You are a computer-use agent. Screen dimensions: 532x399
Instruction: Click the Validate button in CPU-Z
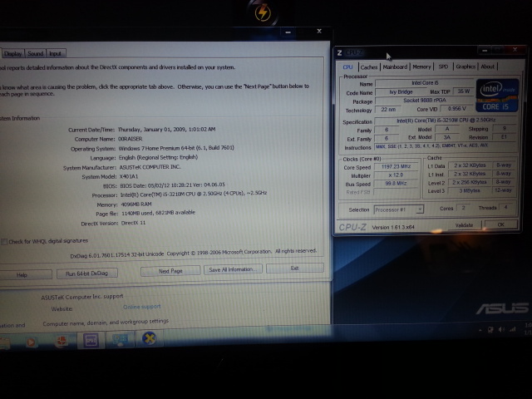pyautogui.click(x=464, y=225)
